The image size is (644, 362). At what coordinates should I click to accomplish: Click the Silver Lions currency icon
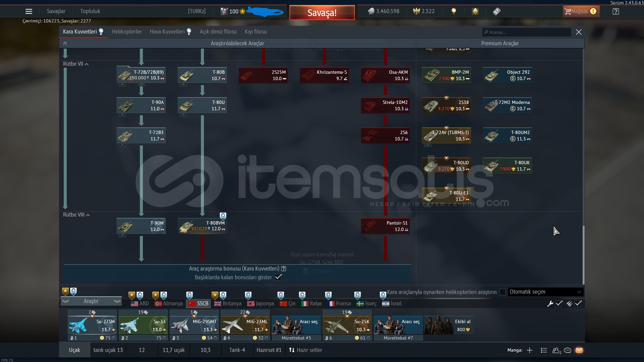tap(371, 11)
